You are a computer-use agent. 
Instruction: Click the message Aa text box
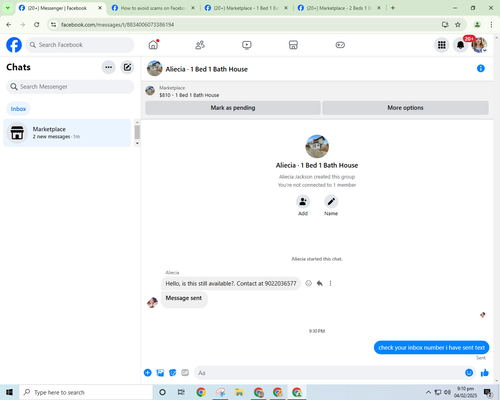pyautogui.click(x=328, y=373)
